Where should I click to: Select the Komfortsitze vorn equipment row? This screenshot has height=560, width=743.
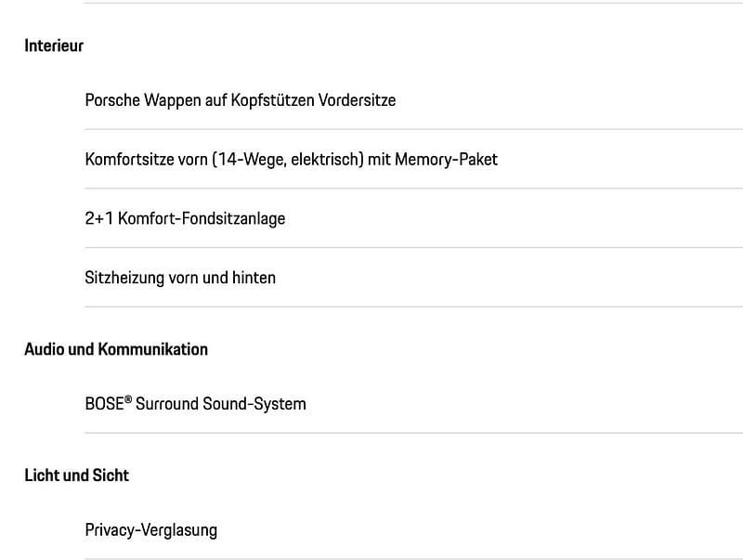291,159
